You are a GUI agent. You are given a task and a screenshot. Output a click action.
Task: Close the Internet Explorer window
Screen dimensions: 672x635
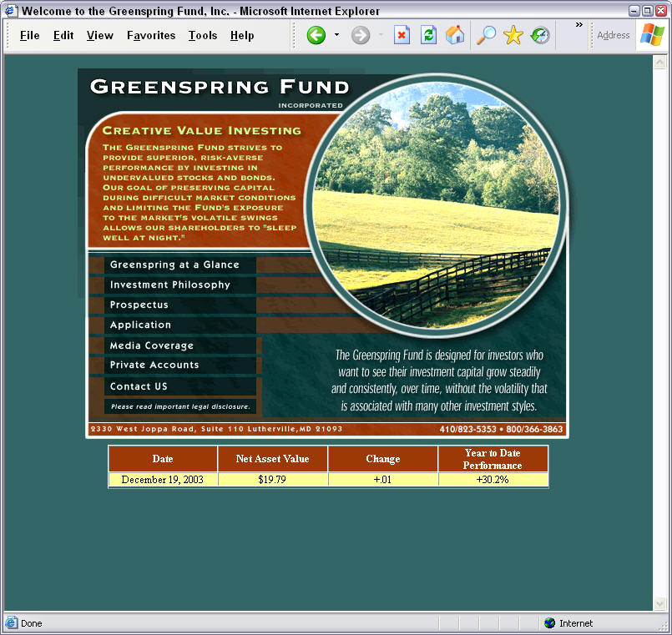(x=661, y=11)
